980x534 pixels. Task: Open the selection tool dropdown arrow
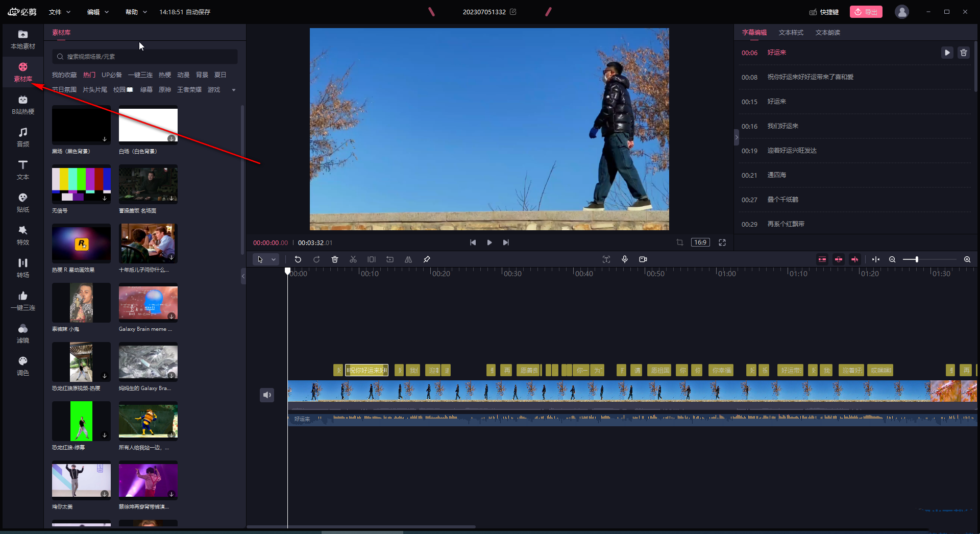pos(274,259)
